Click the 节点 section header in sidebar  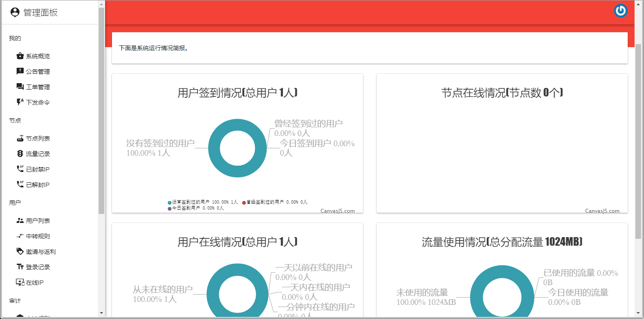pyautogui.click(x=15, y=120)
